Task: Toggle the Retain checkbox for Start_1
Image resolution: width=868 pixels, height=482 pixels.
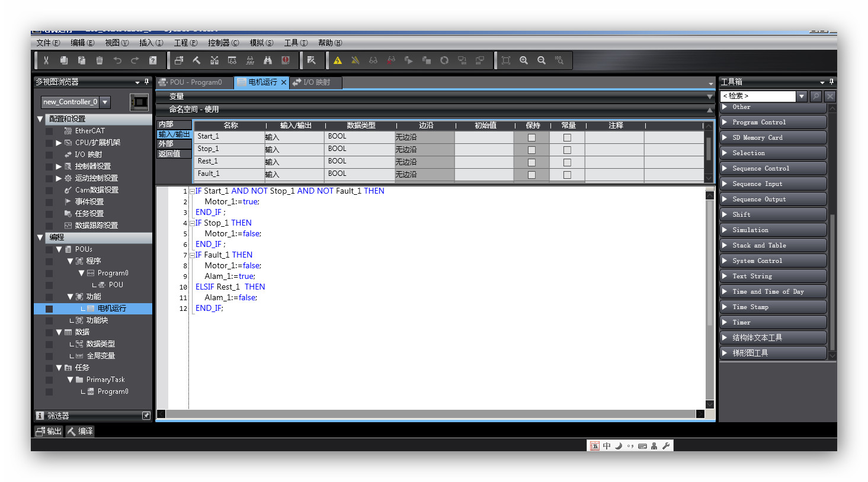Action: click(x=531, y=137)
